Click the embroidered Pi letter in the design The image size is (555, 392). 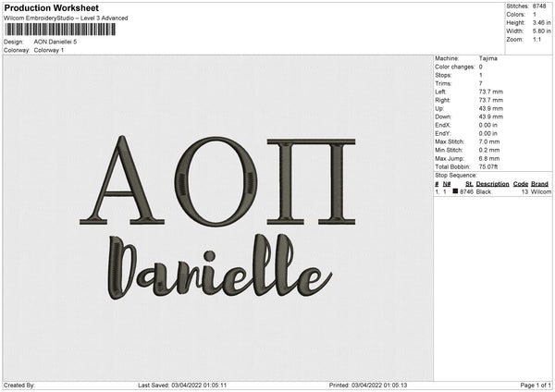point(311,182)
